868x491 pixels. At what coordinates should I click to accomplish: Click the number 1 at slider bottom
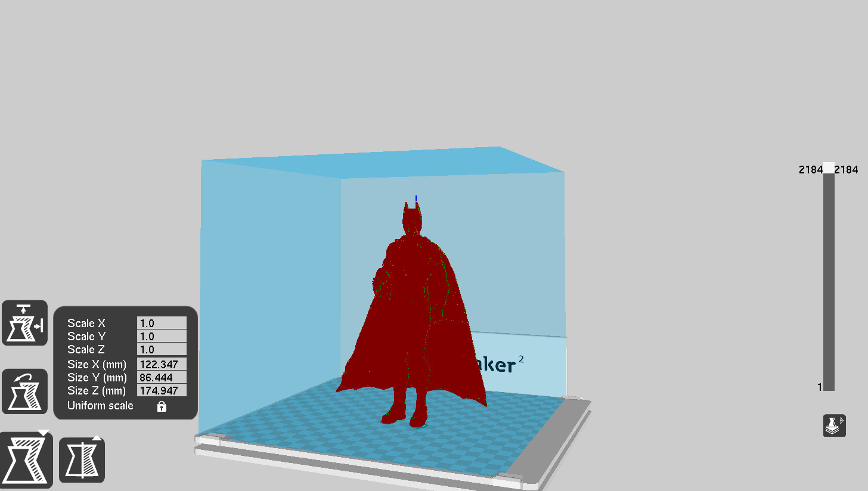[819, 387]
